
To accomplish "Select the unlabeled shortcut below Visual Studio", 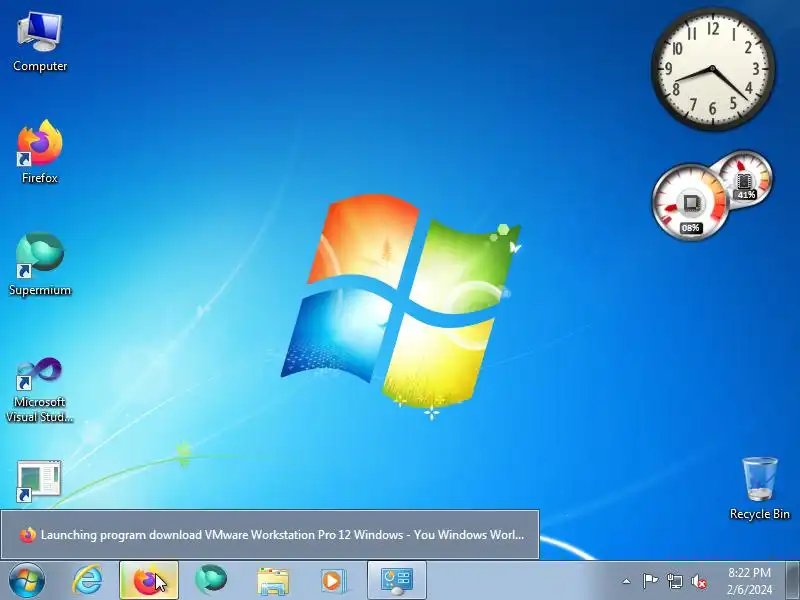I will [39, 481].
